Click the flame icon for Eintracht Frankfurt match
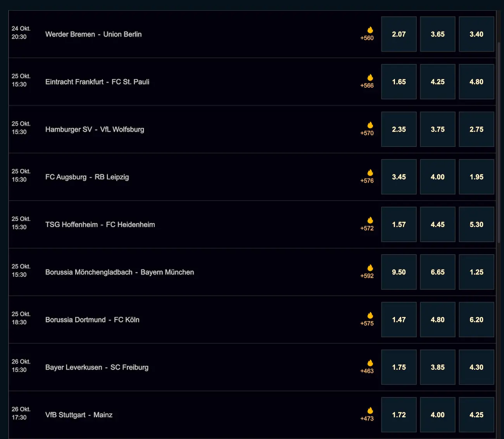The width and height of the screenshot is (504, 439). (x=370, y=78)
